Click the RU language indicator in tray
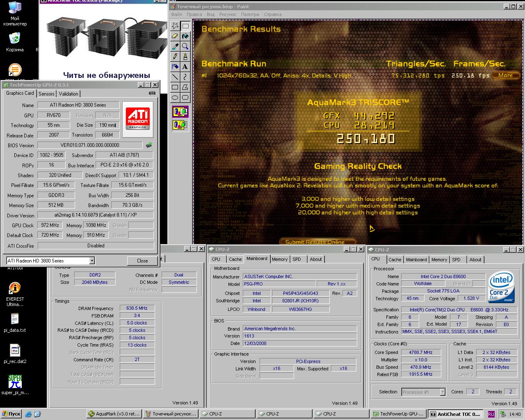 point(491,414)
